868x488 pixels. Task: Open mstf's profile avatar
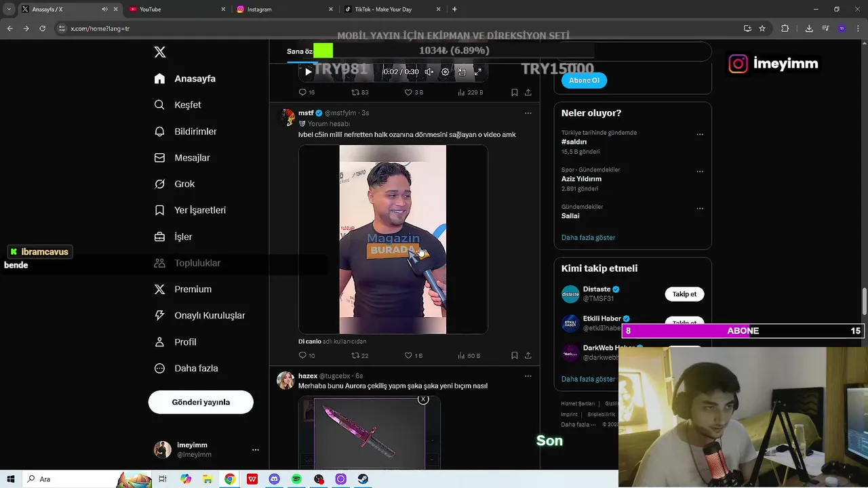click(288, 117)
